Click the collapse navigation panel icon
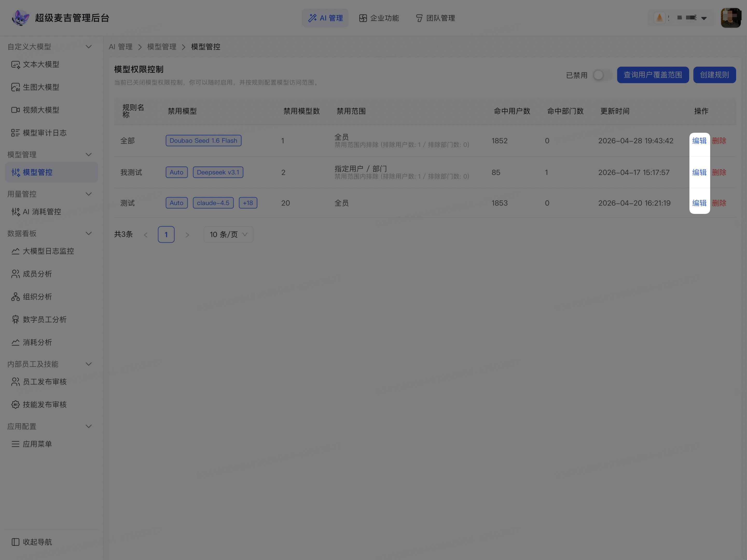The image size is (747, 560). click(16, 542)
